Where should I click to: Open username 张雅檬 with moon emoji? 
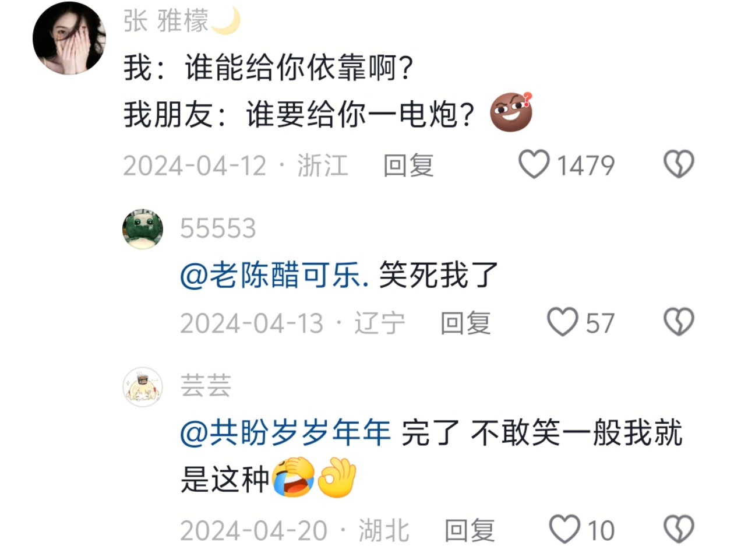[182, 22]
